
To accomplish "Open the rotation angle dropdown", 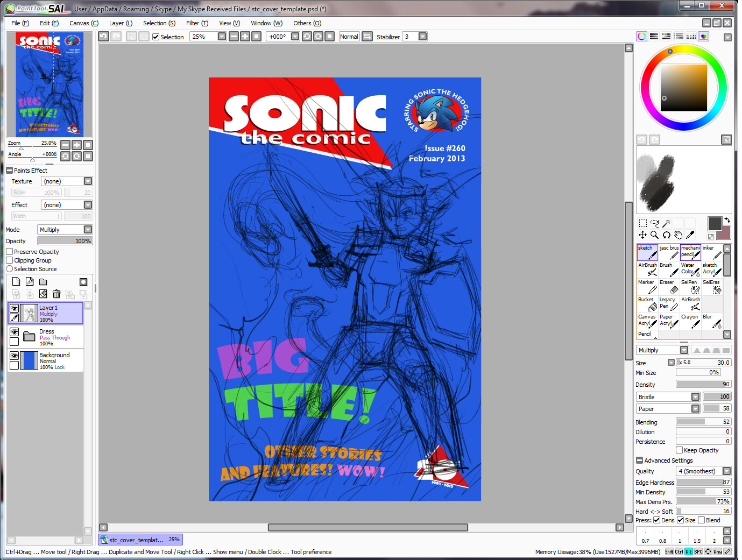I will pyautogui.click(x=295, y=37).
